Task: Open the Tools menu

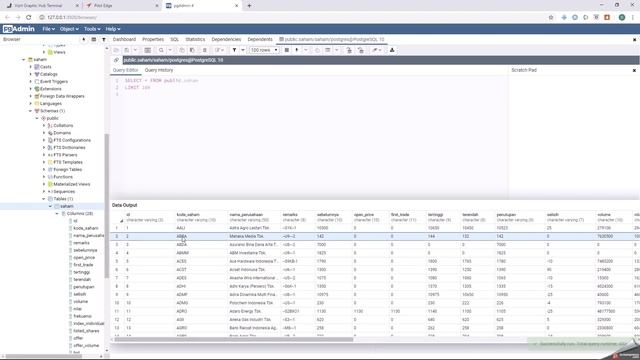Action: (92, 29)
